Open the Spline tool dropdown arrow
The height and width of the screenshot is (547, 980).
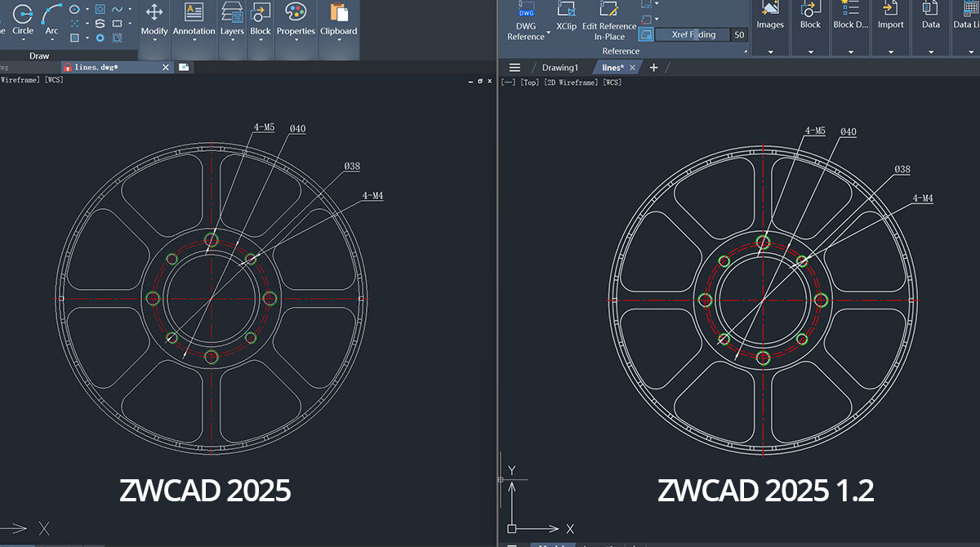point(131,10)
